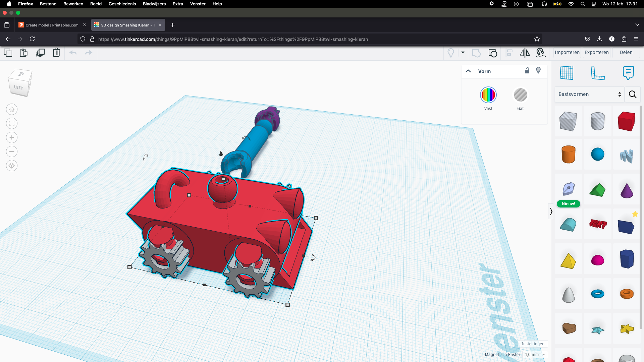Viewport: 644px width, 362px height.
Task: Open the Bestand menu
Action: [48, 4]
